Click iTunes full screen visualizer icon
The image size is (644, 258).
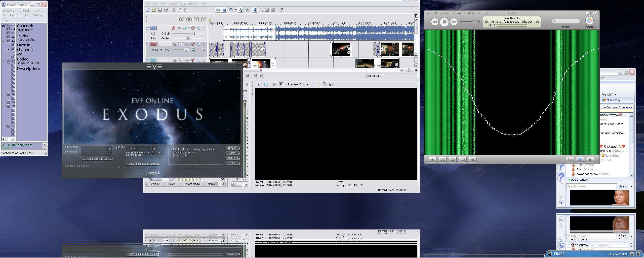coord(473,159)
